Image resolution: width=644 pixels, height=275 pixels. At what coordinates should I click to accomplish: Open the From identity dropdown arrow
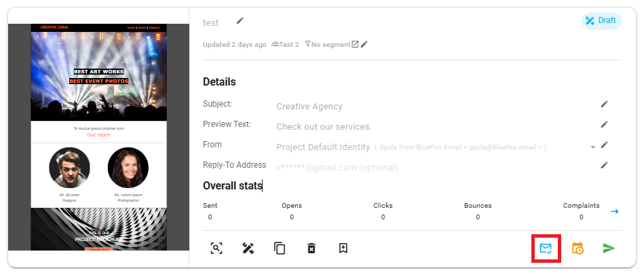click(593, 147)
